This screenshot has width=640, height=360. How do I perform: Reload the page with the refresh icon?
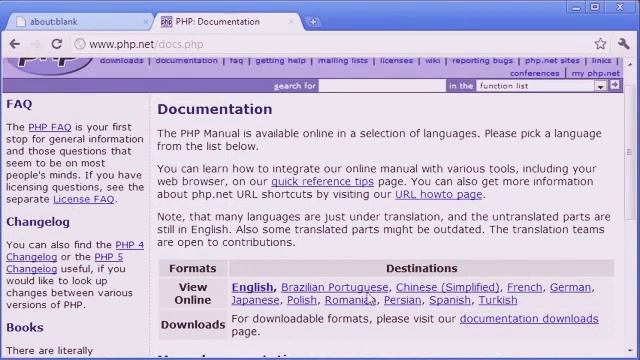(56, 44)
